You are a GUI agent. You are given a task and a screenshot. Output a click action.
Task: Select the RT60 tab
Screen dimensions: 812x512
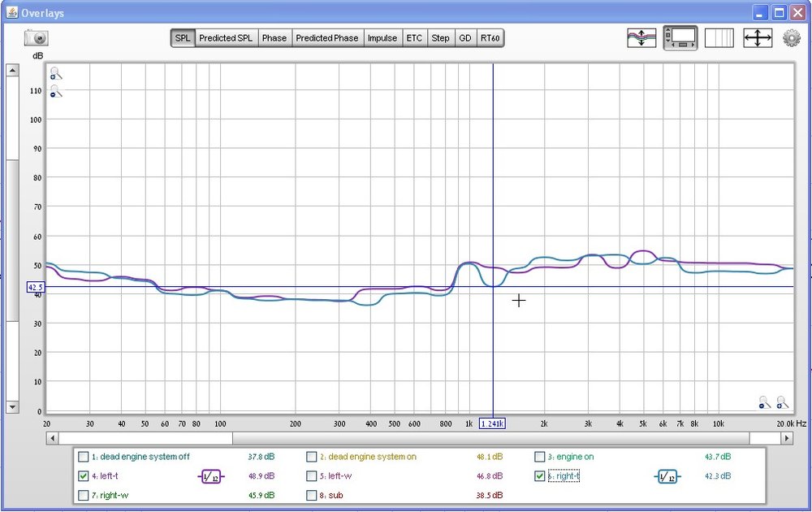490,38
